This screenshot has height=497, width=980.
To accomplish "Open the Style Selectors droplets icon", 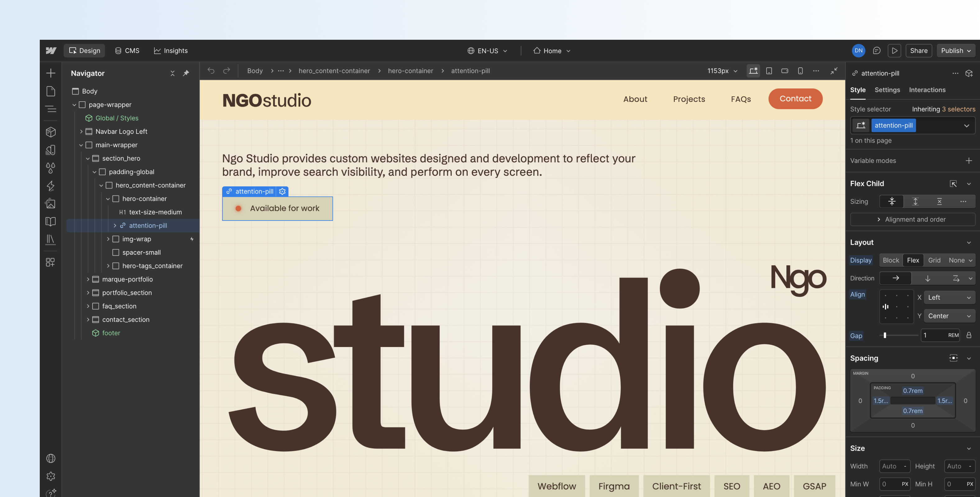I will [x=51, y=168].
